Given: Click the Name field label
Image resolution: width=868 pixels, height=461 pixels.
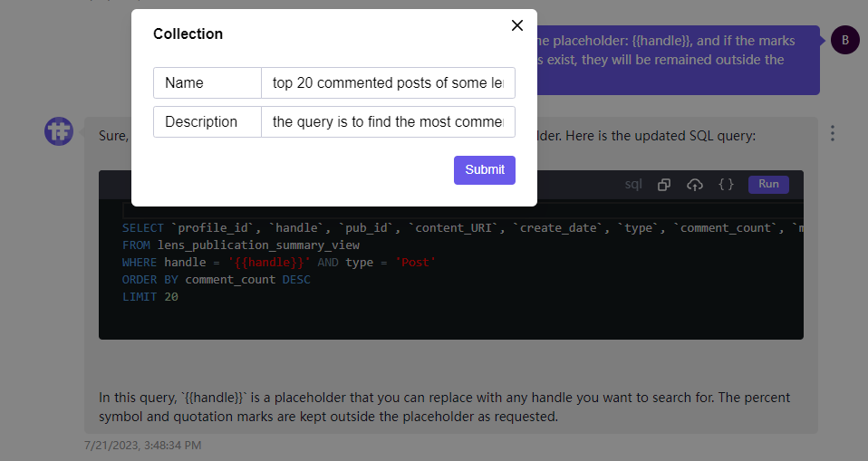Looking at the screenshot, I should (x=184, y=82).
